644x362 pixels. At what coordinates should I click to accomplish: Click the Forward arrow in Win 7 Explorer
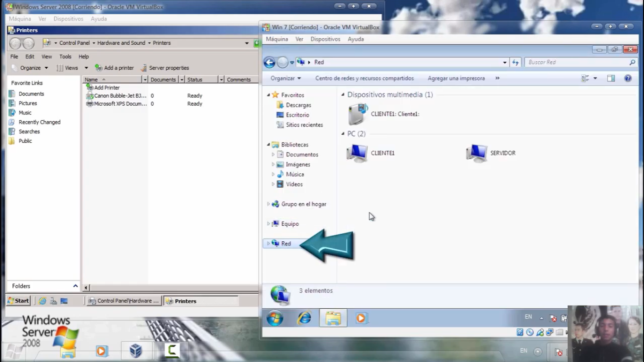click(282, 62)
